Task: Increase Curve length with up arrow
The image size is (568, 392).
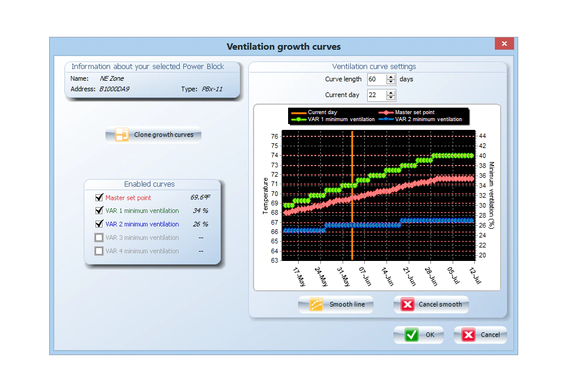Action: pyautogui.click(x=391, y=77)
